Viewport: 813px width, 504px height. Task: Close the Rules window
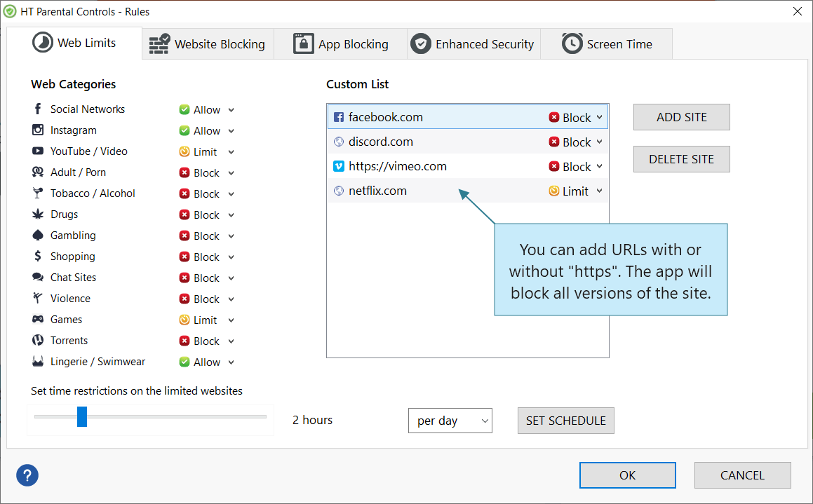click(798, 11)
